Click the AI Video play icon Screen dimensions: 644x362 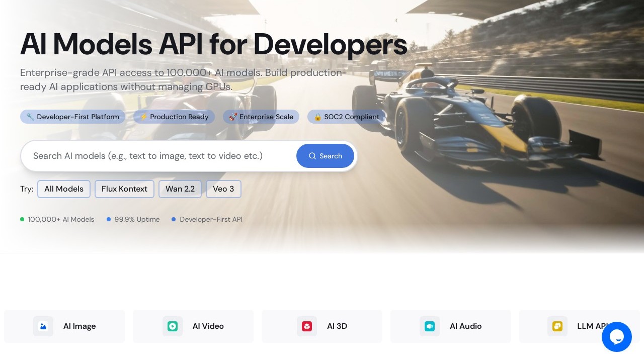173,326
